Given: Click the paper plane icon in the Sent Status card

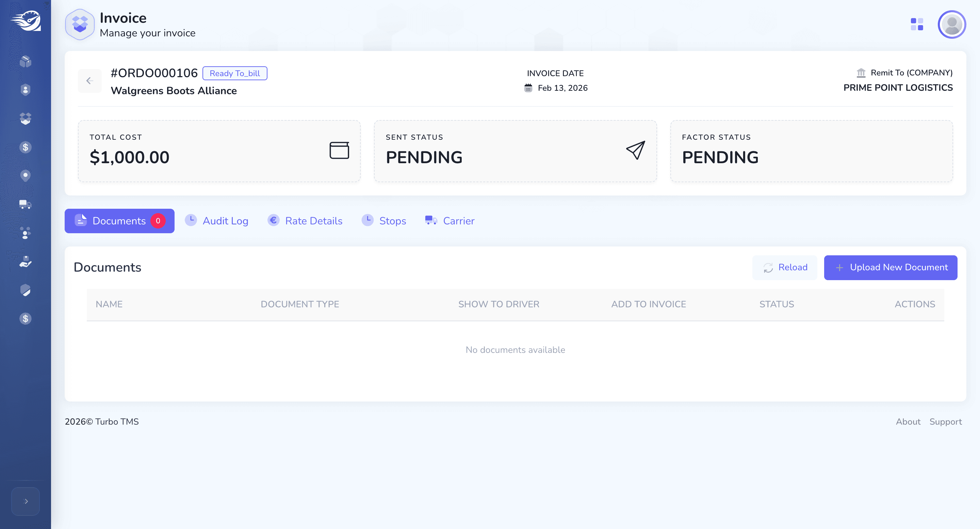Looking at the screenshot, I should pyautogui.click(x=636, y=150).
